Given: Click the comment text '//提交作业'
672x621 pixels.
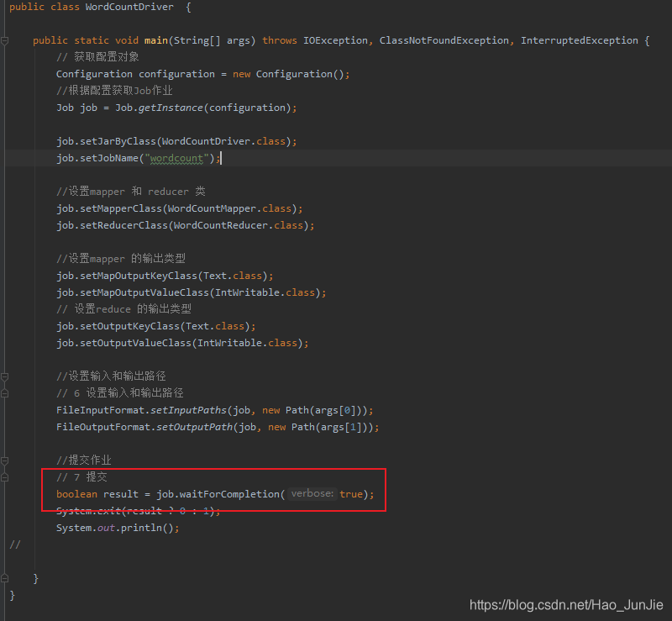Looking at the screenshot, I should 83,460.
